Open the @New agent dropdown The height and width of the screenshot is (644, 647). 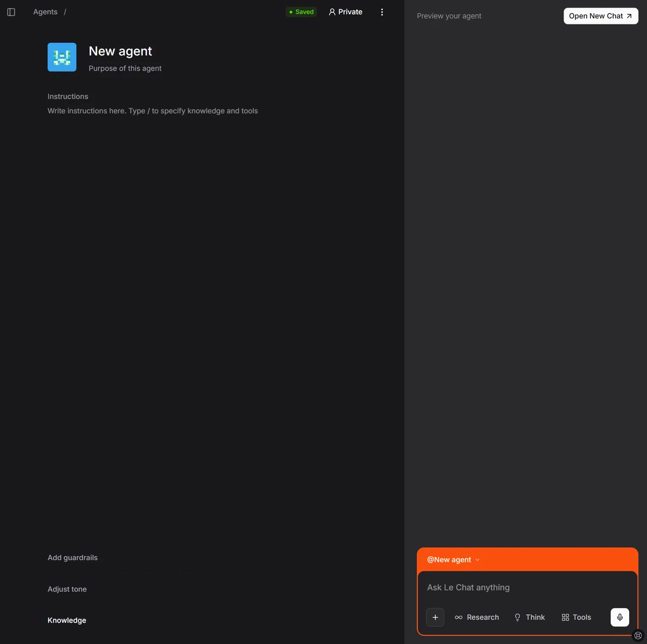(453, 560)
